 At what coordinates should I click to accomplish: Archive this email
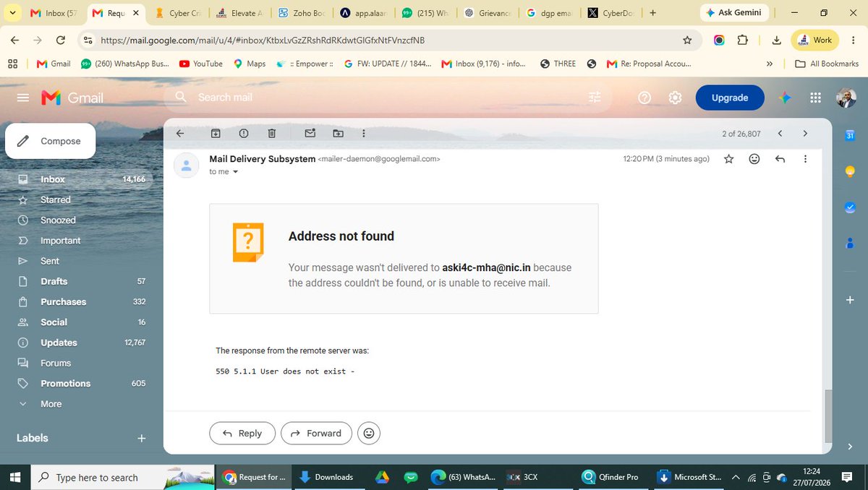click(x=216, y=134)
